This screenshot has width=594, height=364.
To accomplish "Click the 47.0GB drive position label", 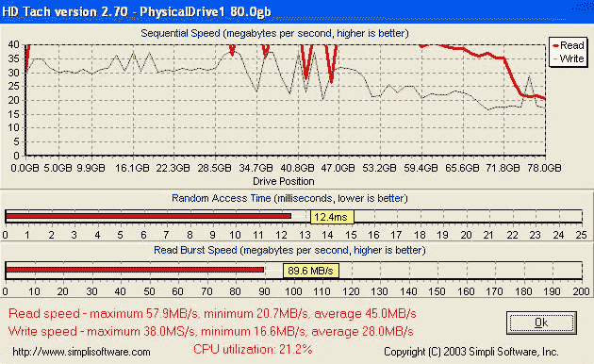I will pos(338,168).
